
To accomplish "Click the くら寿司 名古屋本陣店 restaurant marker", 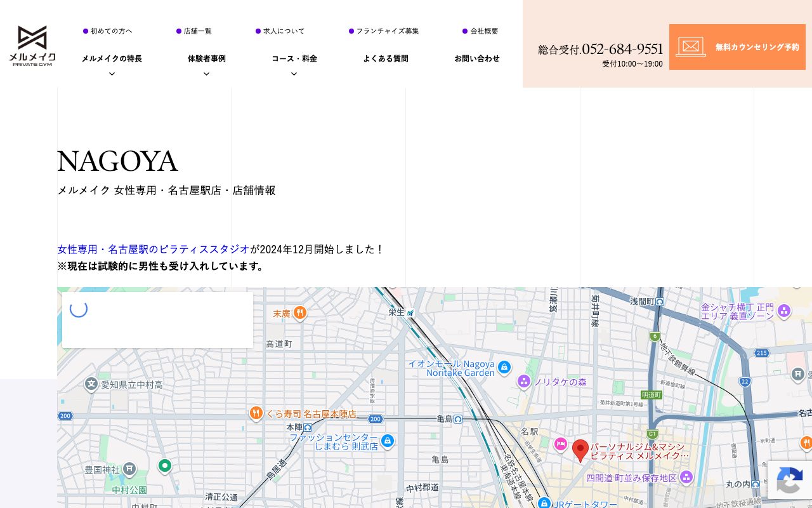I will coord(256,413).
